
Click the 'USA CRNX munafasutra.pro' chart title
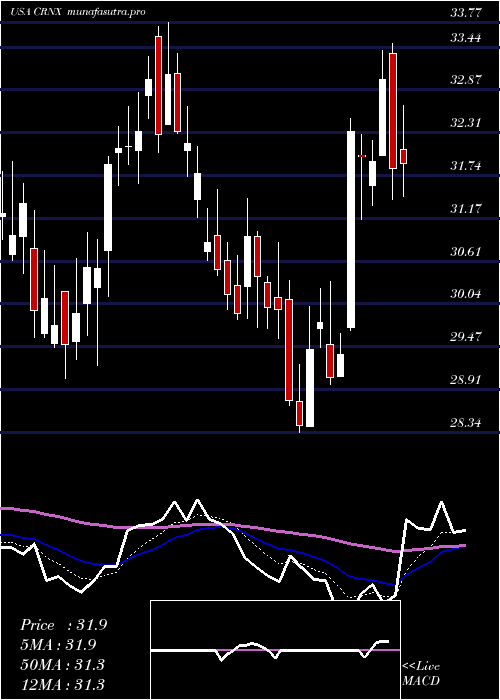78,12
